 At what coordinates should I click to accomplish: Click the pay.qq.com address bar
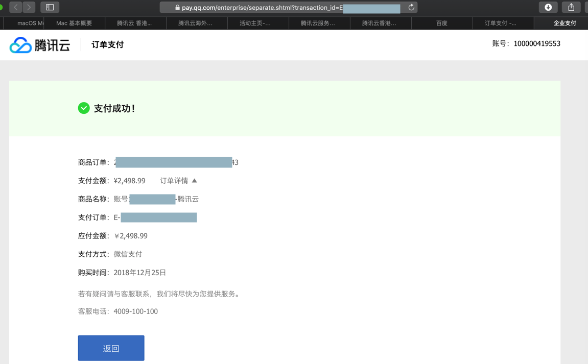coord(288,8)
